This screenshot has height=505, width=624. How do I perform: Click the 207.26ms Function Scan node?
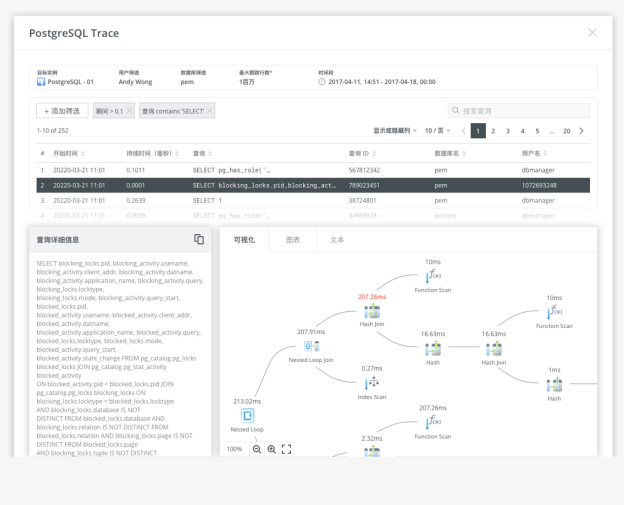point(433,421)
